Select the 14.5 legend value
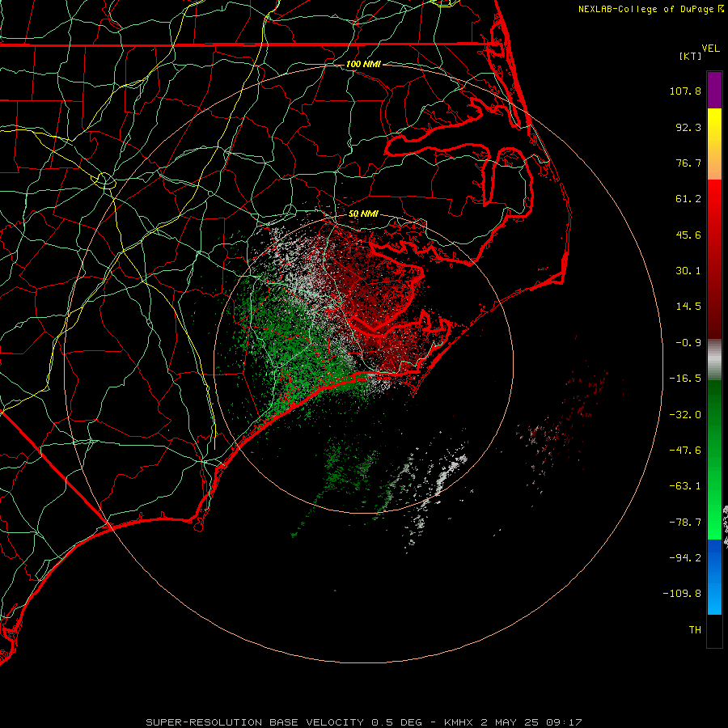The height and width of the screenshot is (728, 728). click(x=688, y=307)
